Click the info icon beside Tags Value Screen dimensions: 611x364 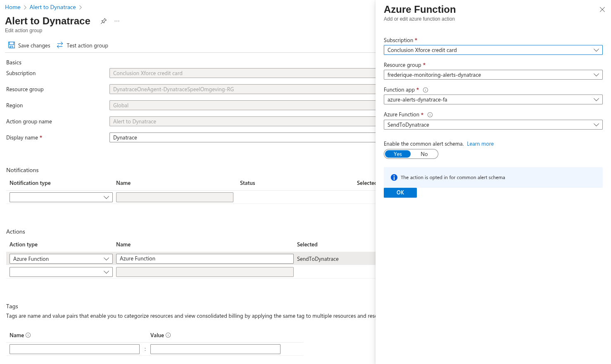pyautogui.click(x=168, y=335)
